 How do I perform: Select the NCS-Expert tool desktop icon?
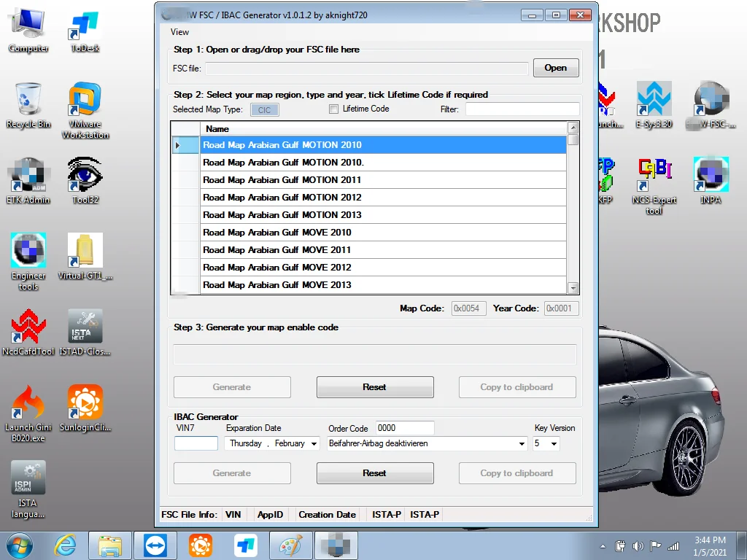coord(654,186)
